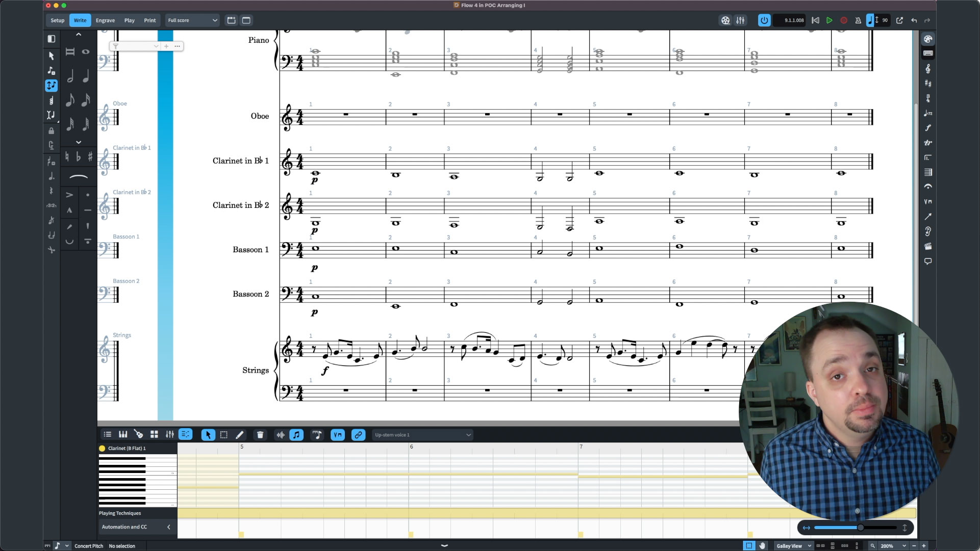
Task: Open the Up-stem voice 1 dropdown
Action: (x=422, y=435)
